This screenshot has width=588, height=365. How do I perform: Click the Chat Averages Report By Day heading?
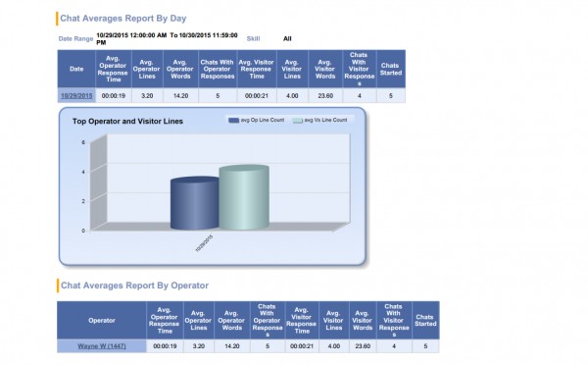coord(123,19)
